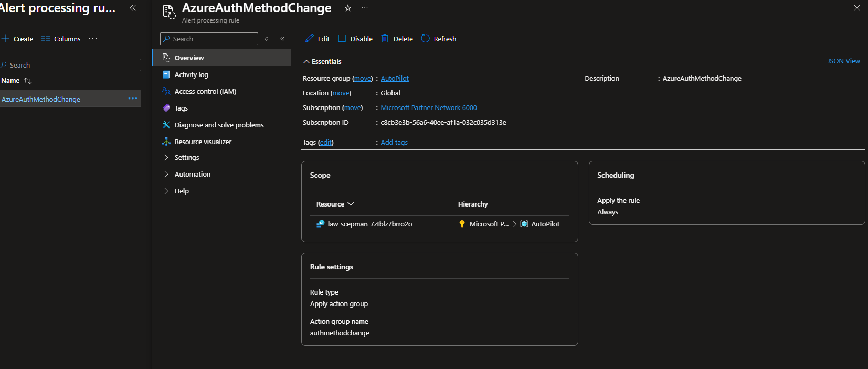Collapse the resource menu with double chevron
868x369 pixels.
tap(282, 39)
